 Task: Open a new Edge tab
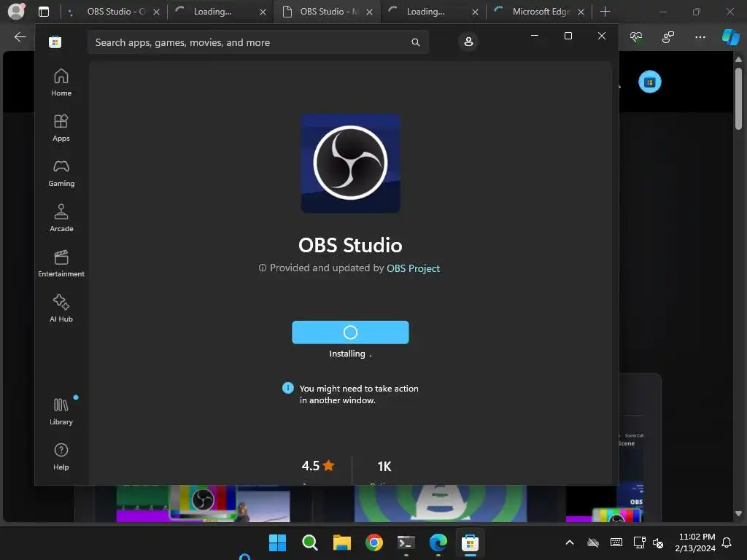coord(605,12)
